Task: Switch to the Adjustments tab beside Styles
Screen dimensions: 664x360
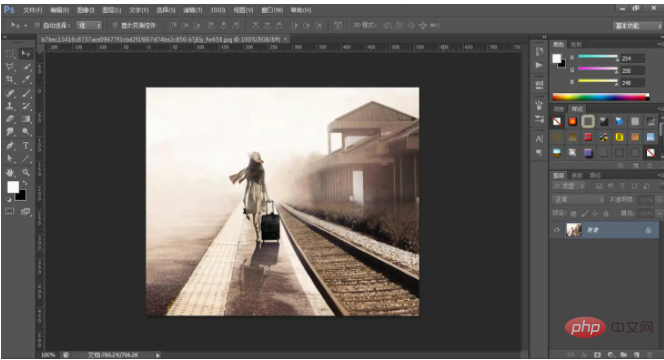Action: pyautogui.click(x=559, y=109)
